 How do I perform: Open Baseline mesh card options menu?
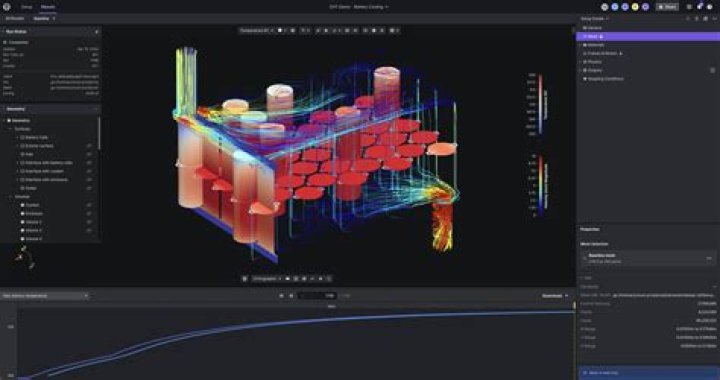coord(709,258)
